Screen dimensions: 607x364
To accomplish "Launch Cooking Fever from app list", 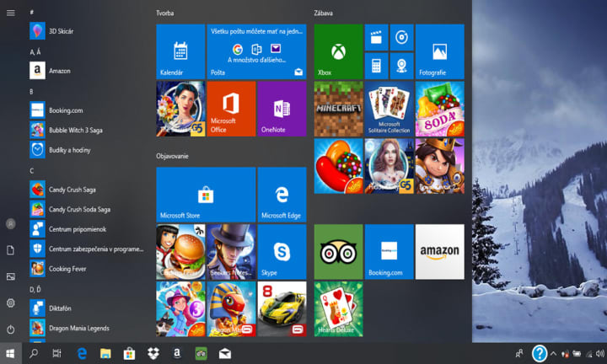I will coord(87,269).
